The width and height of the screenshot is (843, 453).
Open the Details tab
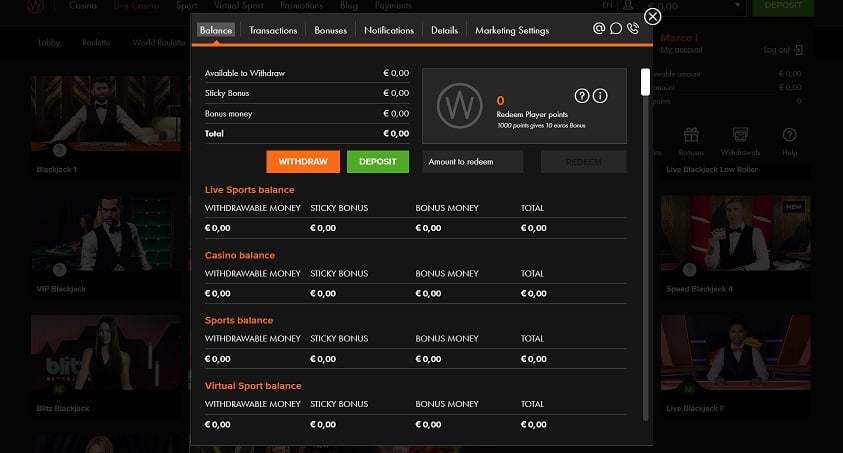coord(444,31)
